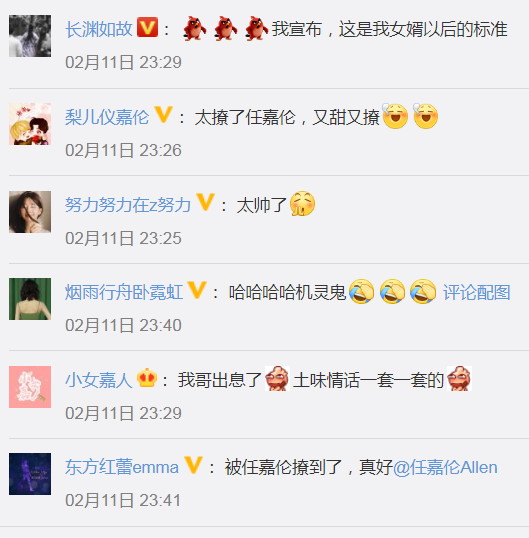
Task: Click the pink 小女嘉人 avatar thumbnail
Action: [x=30, y=387]
